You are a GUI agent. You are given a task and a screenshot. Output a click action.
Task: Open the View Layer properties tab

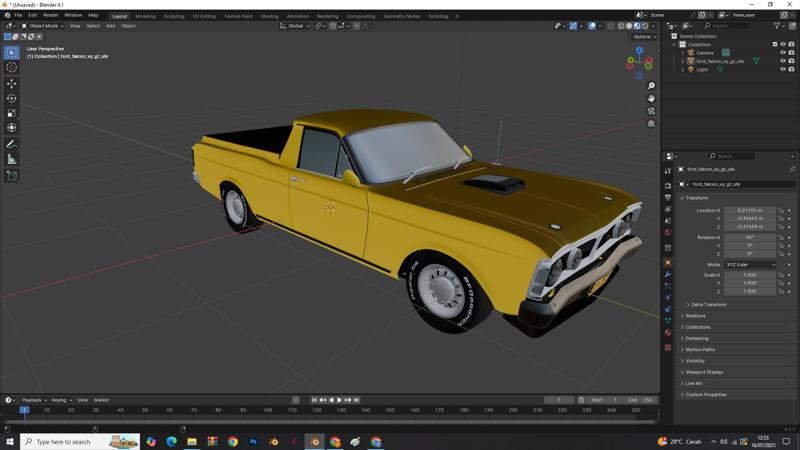[668, 209]
